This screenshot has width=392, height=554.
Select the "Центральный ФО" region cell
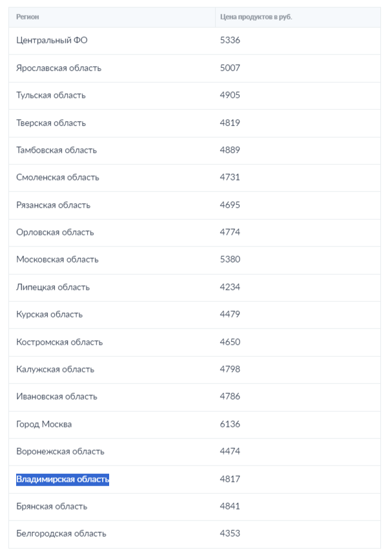(x=52, y=41)
